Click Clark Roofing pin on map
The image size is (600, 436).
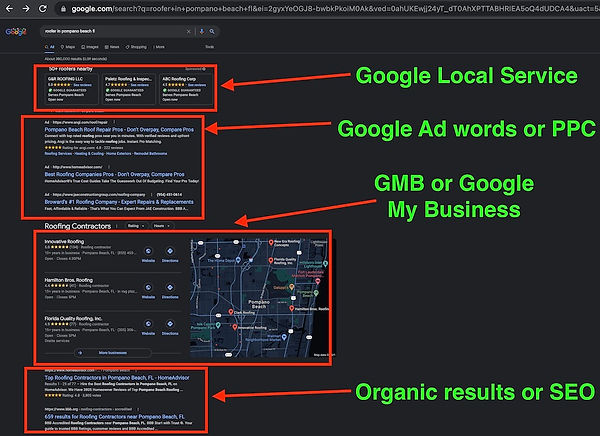pyautogui.click(x=231, y=312)
